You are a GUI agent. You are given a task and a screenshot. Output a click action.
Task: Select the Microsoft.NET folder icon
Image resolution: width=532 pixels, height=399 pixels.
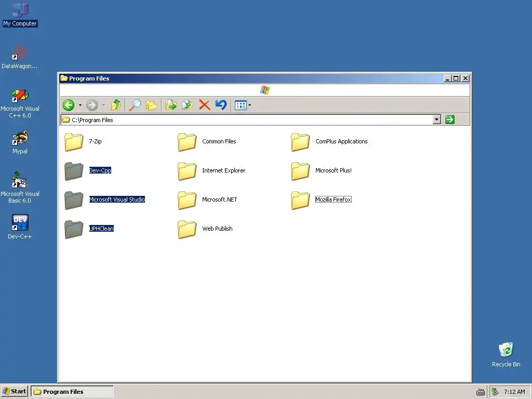187,200
